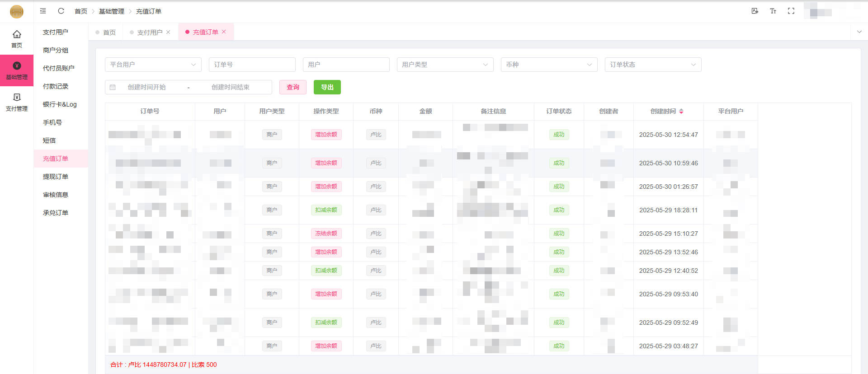Open the font size settings icon
Image resolution: width=868 pixels, height=374 pixels.
tap(773, 11)
